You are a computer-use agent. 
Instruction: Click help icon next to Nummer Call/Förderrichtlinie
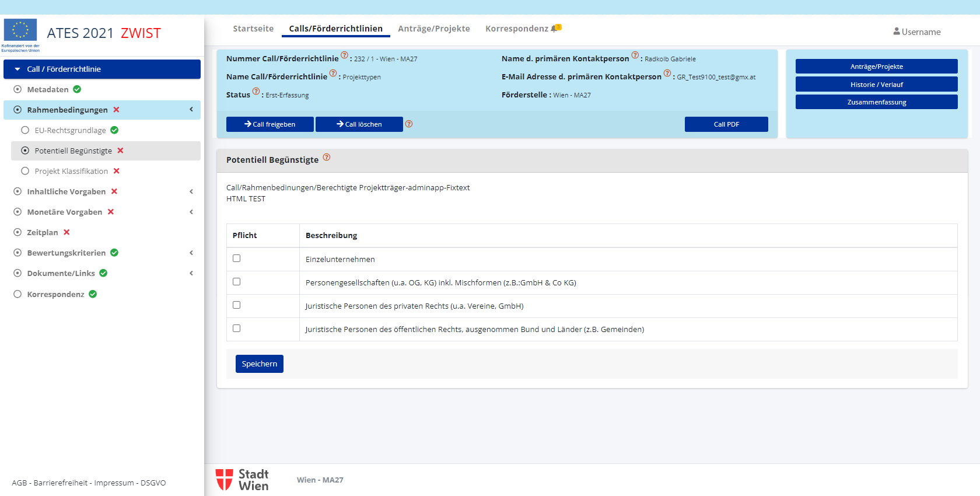[x=344, y=55]
